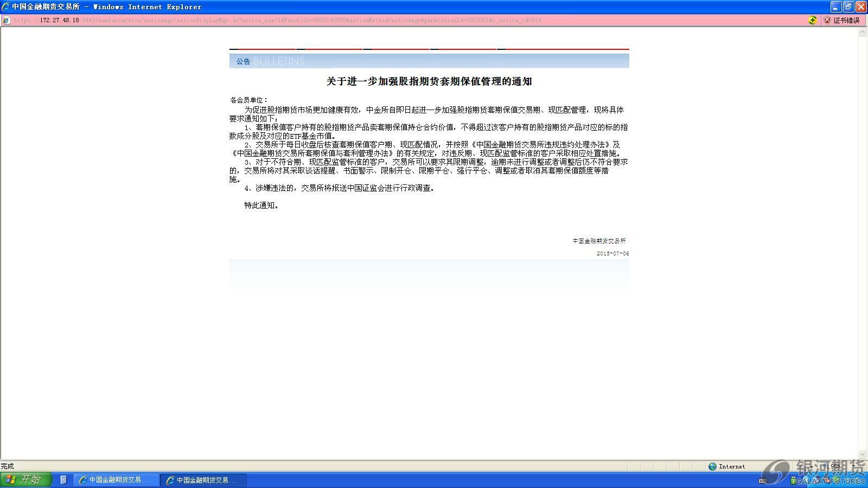Click the scrollbar down arrow
The width and height of the screenshot is (868, 488).
pos(863,454)
